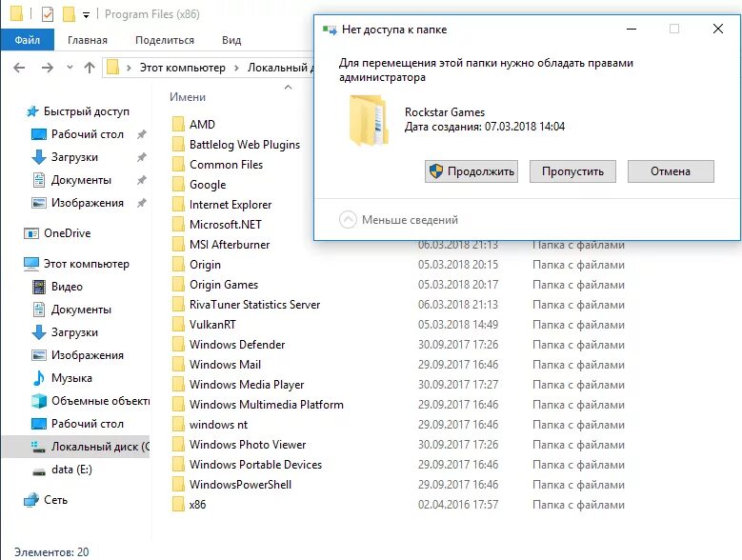The height and width of the screenshot is (560, 742).
Task: Click Пропустить in the access dialog
Action: (572, 171)
